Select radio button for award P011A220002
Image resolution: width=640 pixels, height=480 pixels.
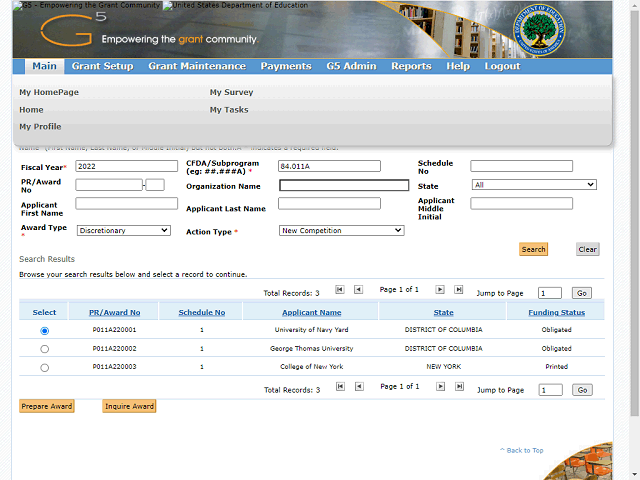point(44,349)
